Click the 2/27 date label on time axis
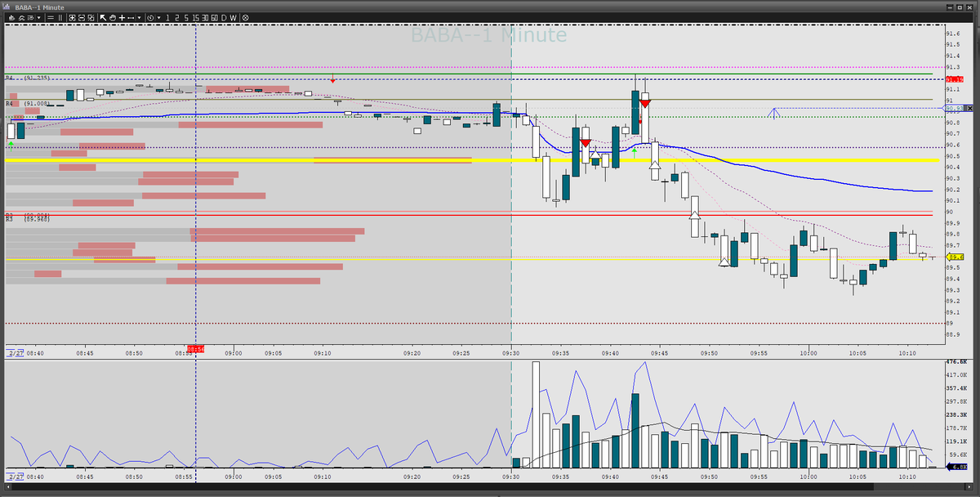 pos(15,353)
